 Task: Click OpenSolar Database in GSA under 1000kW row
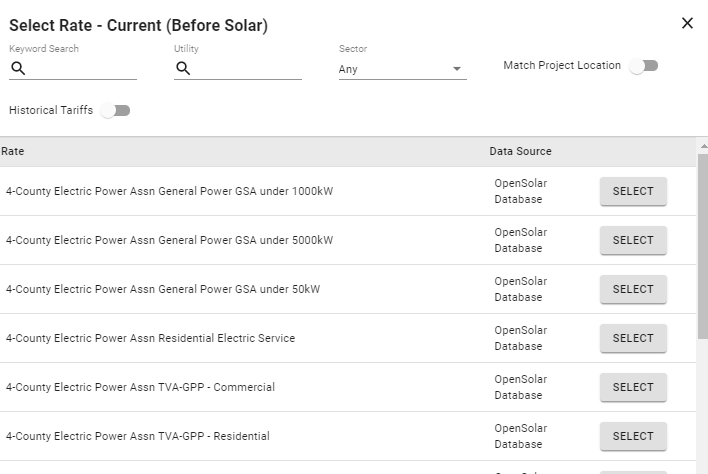(x=521, y=191)
